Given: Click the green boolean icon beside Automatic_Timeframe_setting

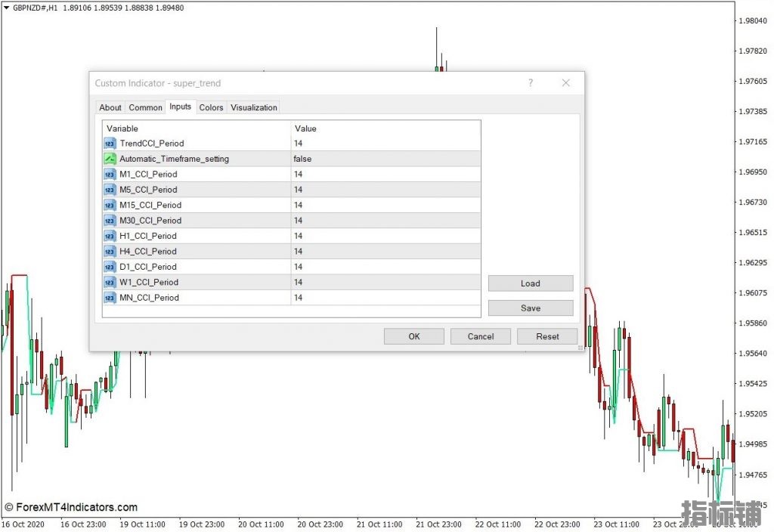Looking at the screenshot, I should [110, 159].
